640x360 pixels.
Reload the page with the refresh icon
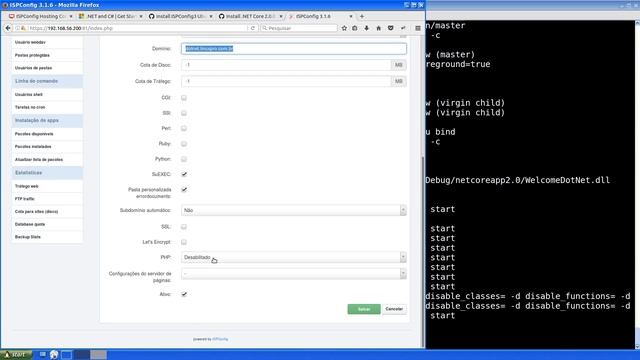tap(253, 28)
